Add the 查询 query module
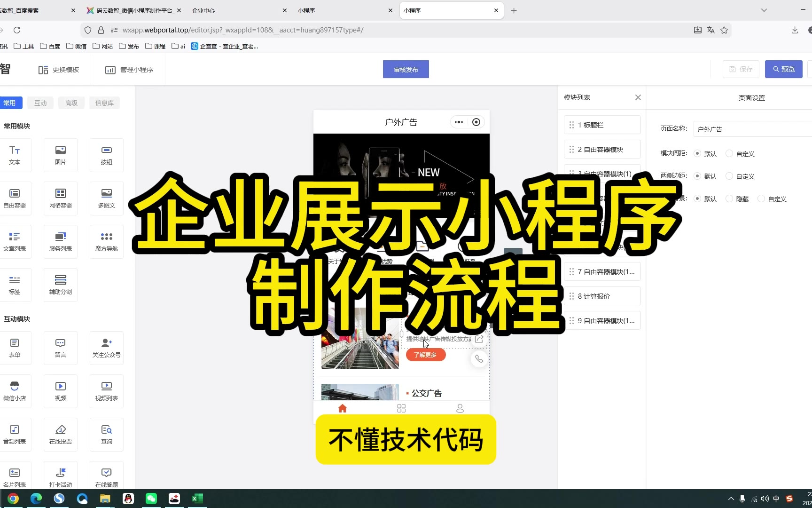The width and height of the screenshot is (812, 508). (x=107, y=435)
